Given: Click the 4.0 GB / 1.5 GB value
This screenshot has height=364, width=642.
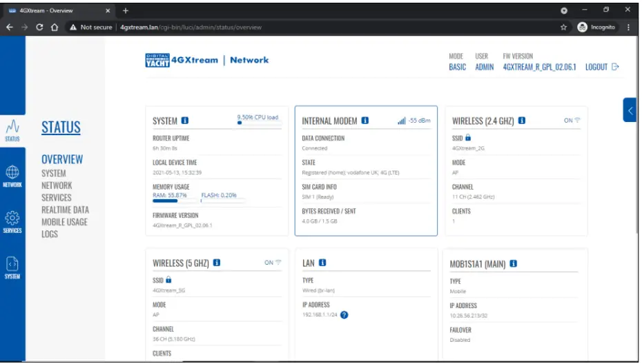Looking at the screenshot, I should click(320, 221).
